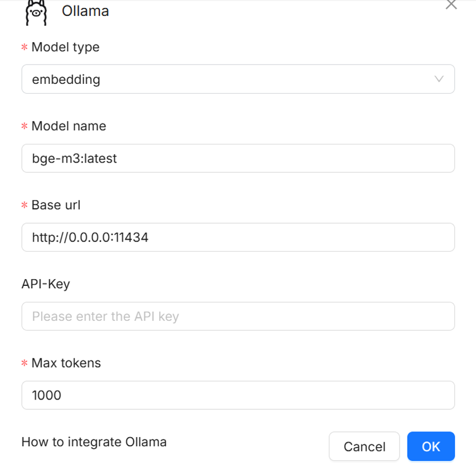Click the red asterisk beside Model name

point(25,127)
